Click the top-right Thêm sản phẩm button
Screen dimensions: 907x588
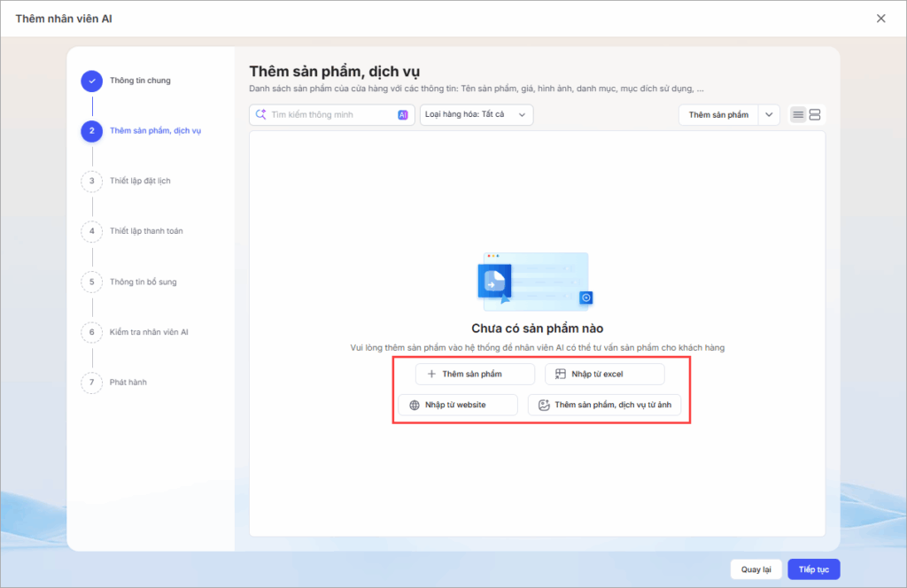tap(718, 115)
